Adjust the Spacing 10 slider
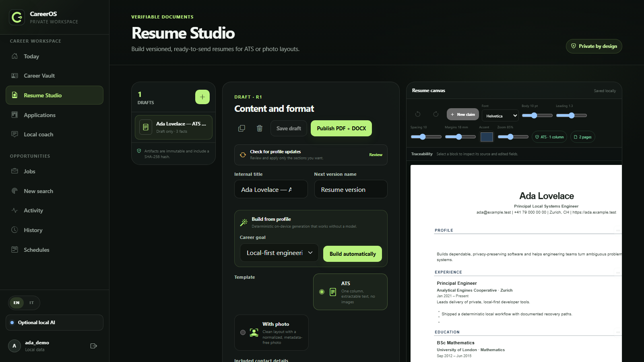 (x=426, y=137)
